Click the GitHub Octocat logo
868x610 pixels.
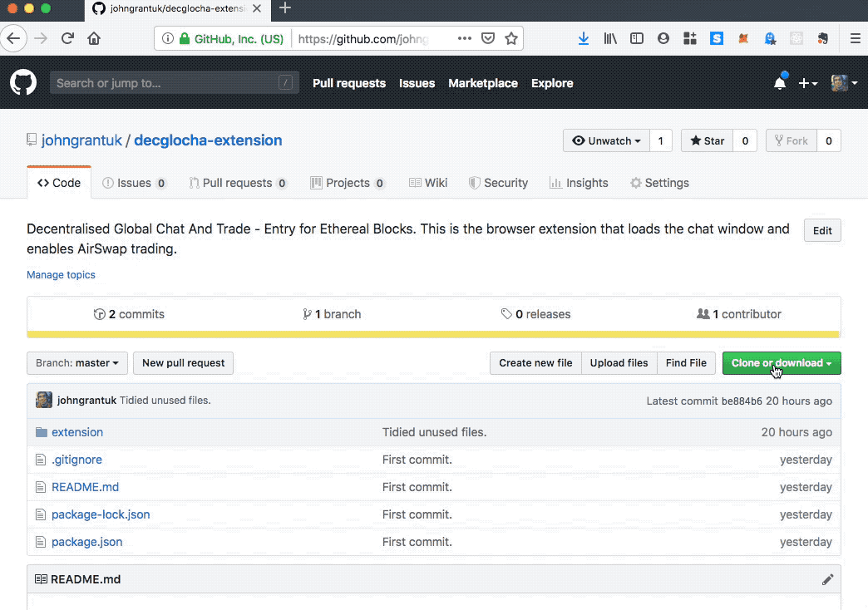(23, 83)
